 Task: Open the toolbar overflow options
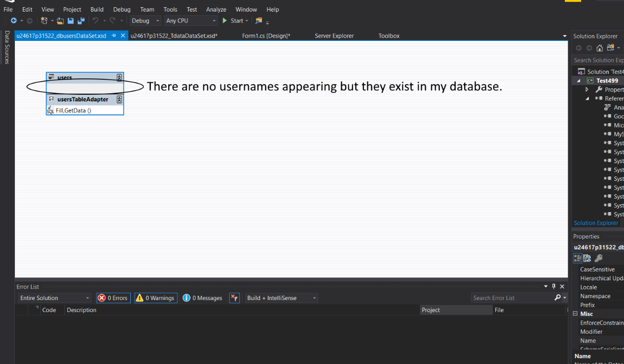coord(267,22)
